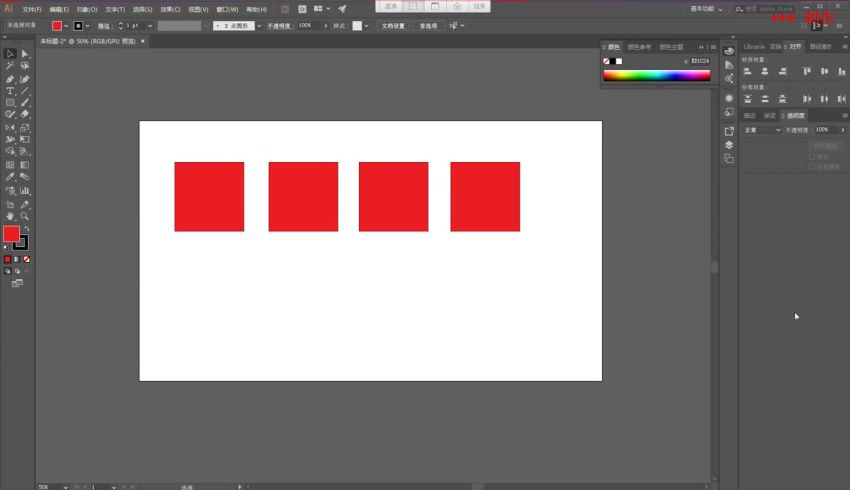Select the Width warp tool
Image resolution: width=850 pixels, height=490 pixels.
(x=10, y=139)
